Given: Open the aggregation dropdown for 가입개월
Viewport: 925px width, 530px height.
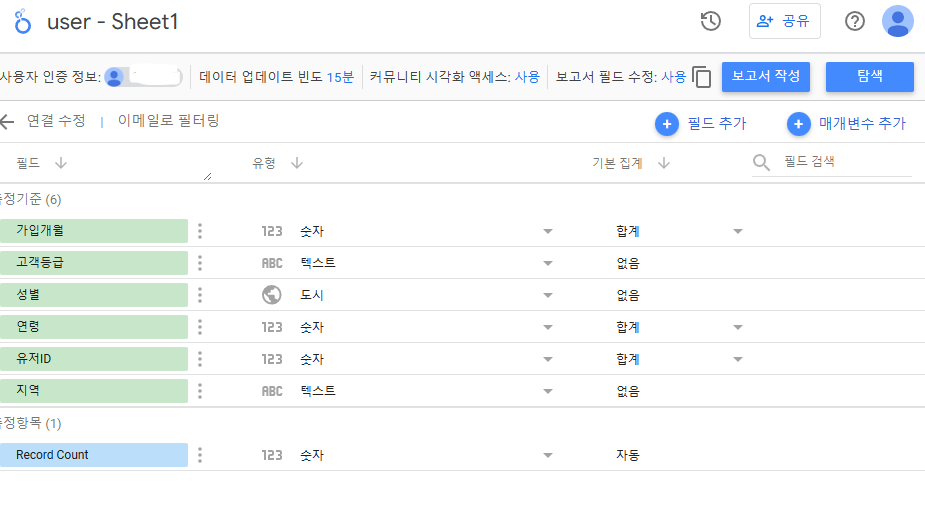Looking at the screenshot, I should pyautogui.click(x=737, y=231).
